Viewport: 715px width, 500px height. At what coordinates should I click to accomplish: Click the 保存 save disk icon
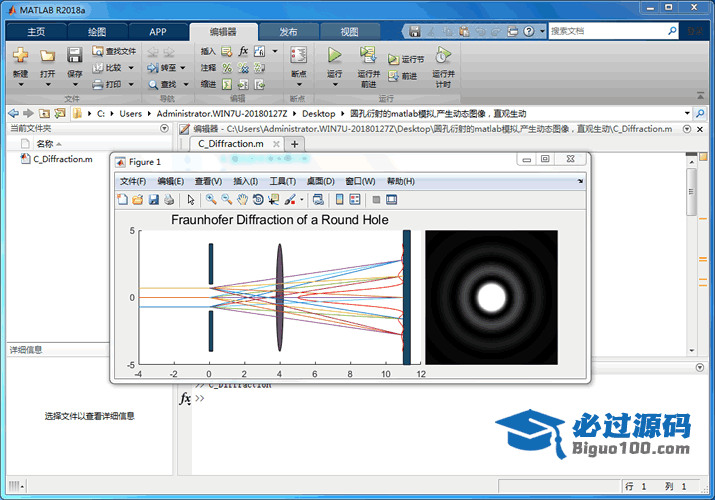tap(74, 55)
